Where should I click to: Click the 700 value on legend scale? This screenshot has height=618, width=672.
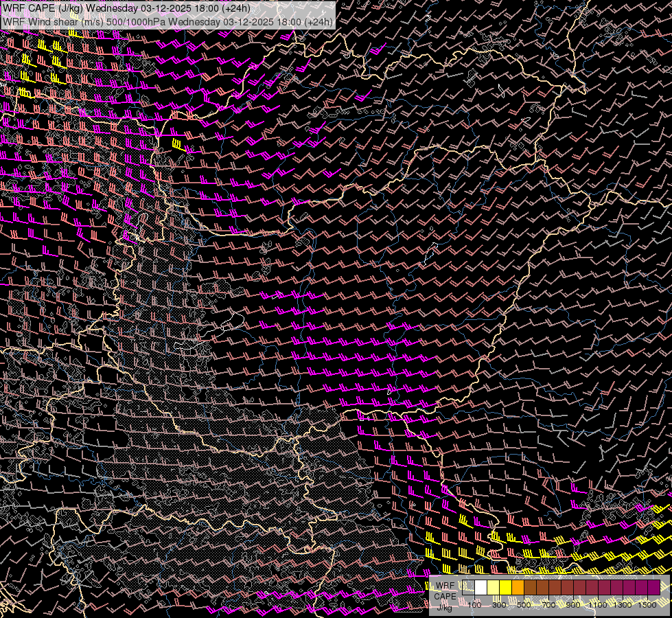[548, 604]
